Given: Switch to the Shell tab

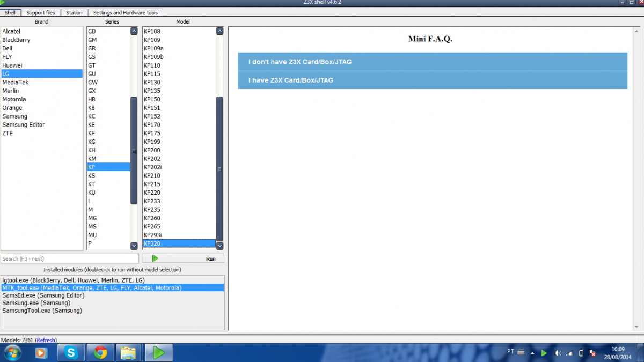Looking at the screenshot, I should pyautogui.click(x=10, y=12).
